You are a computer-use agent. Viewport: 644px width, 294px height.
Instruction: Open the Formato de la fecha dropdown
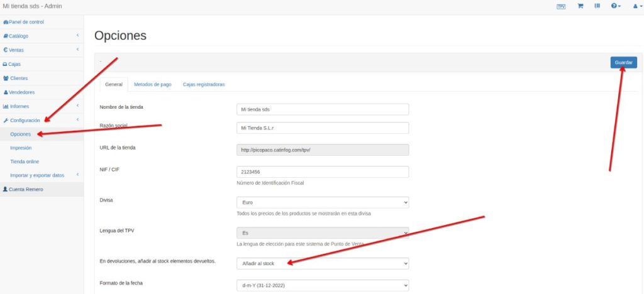point(322,286)
